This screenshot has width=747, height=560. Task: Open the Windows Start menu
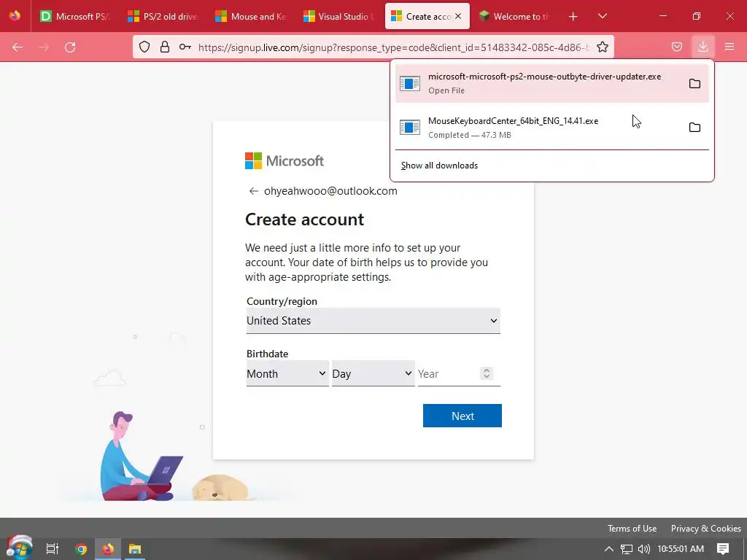tap(19, 548)
